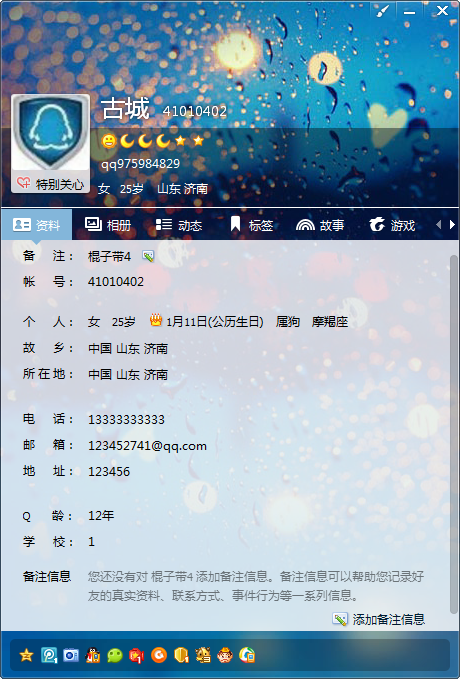Open the QQ penguin mobile icon
The image size is (460, 679).
93,655
